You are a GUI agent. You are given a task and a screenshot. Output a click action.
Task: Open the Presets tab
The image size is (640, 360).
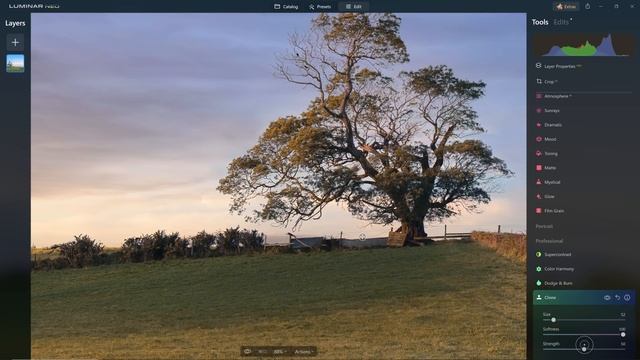(x=320, y=7)
